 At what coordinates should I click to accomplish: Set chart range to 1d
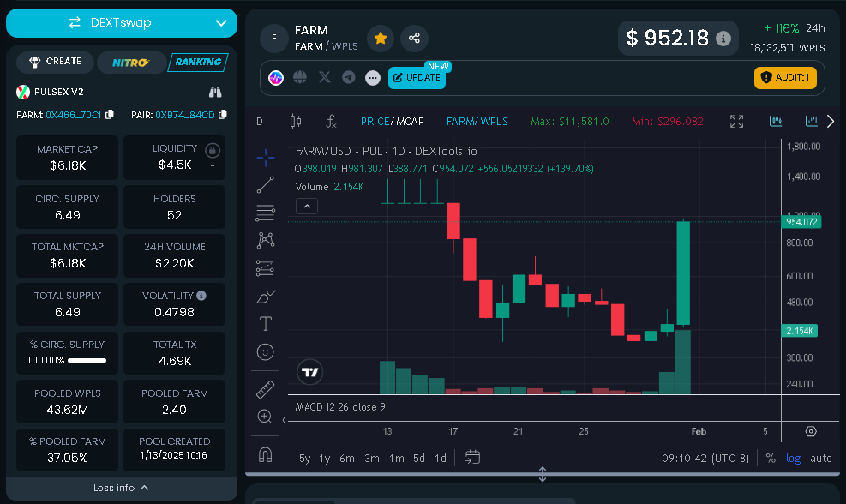tap(441, 458)
